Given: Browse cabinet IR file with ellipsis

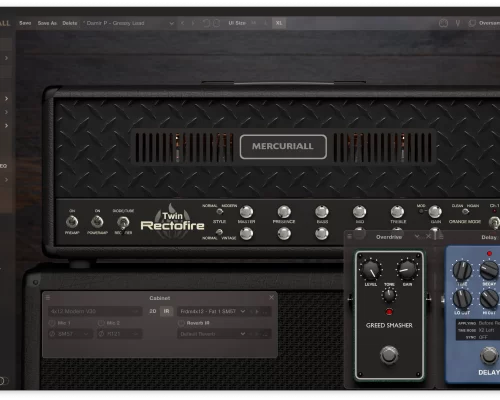Looking at the screenshot, I should tap(265, 312).
